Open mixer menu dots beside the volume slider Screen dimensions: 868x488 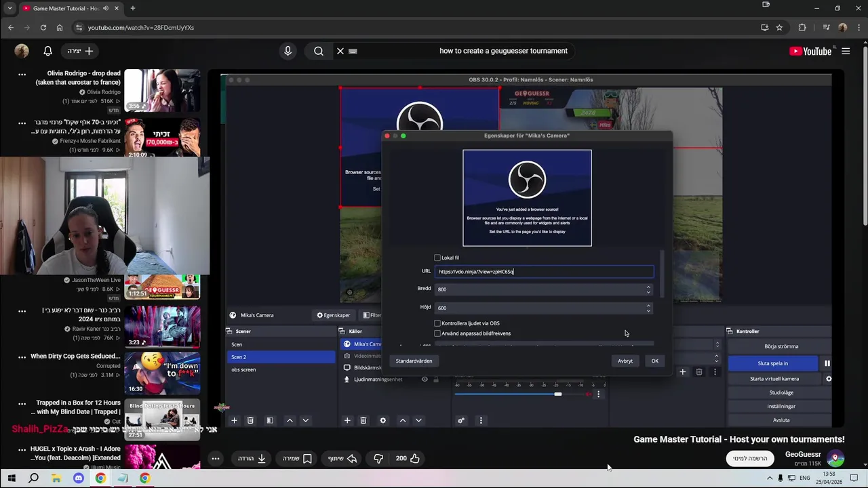point(598,394)
